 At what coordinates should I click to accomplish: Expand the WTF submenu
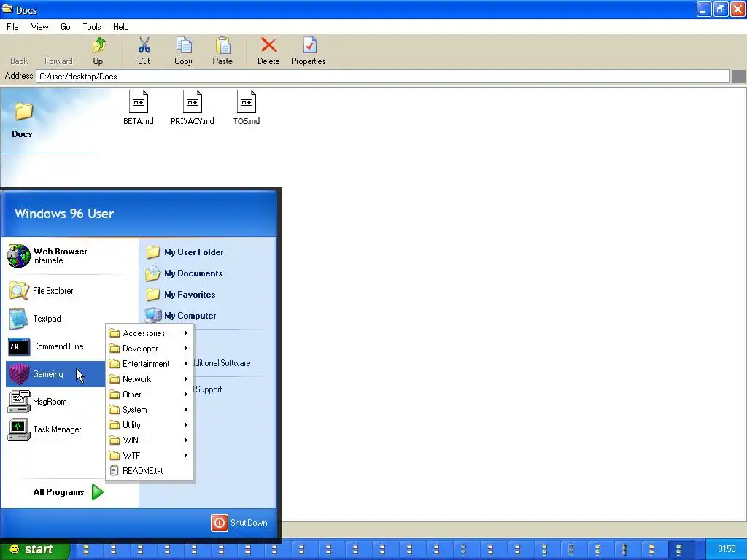pyautogui.click(x=149, y=455)
